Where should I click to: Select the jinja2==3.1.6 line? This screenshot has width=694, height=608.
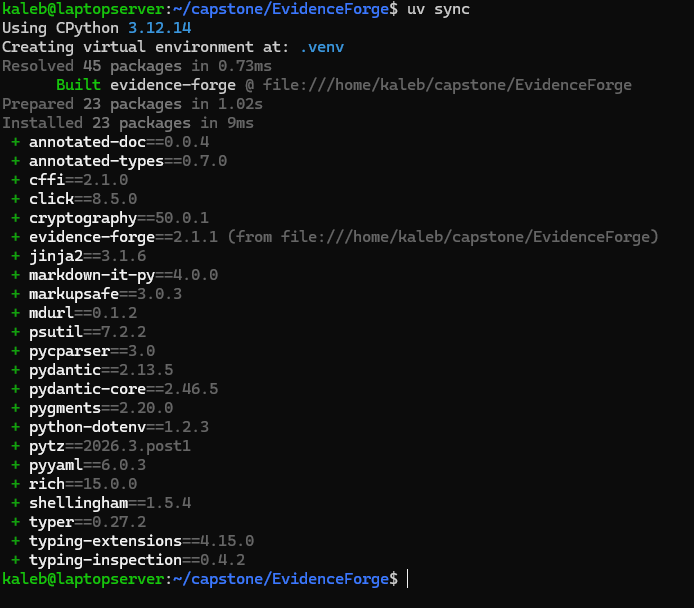tap(79, 256)
